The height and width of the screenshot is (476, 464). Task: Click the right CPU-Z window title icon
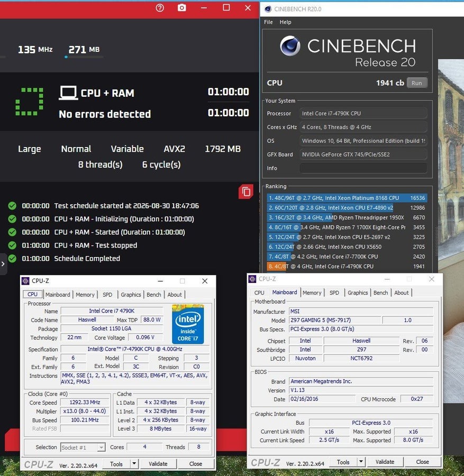pyautogui.click(x=252, y=279)
